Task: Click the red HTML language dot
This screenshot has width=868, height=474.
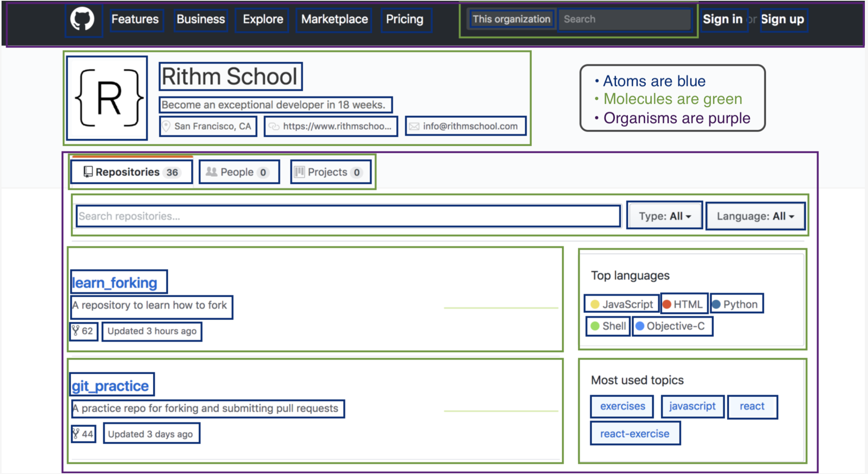Action: (x=667, y=304)
